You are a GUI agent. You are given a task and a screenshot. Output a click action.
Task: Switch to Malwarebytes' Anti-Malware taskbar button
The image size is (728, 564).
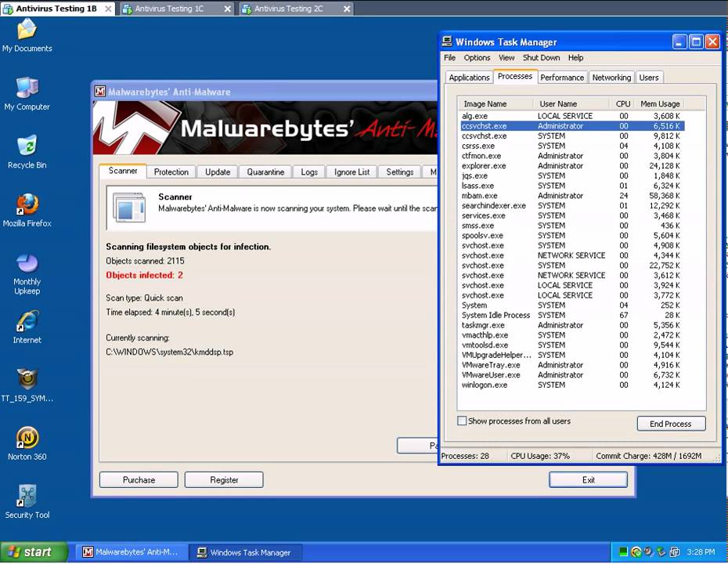pyautogui.click(x=131, y=552)
